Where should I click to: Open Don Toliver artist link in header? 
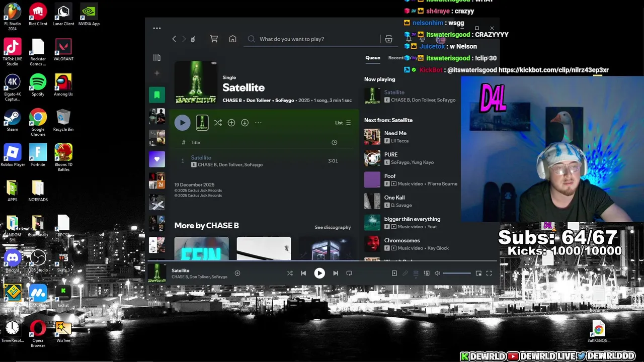pyautogui.click(x=258, y=100)
